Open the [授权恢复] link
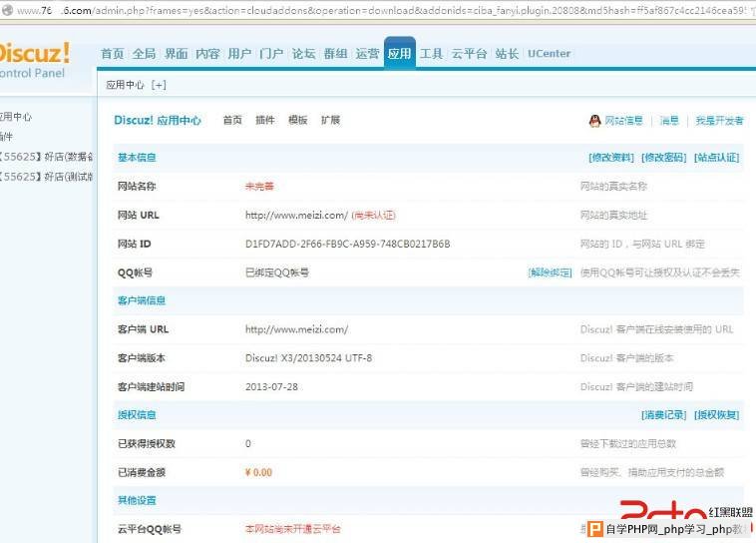 (x=716, y=415)
